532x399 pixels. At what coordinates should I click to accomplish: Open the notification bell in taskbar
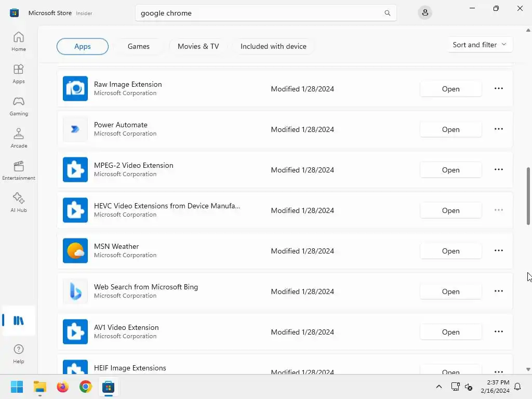tap(517, 387)
